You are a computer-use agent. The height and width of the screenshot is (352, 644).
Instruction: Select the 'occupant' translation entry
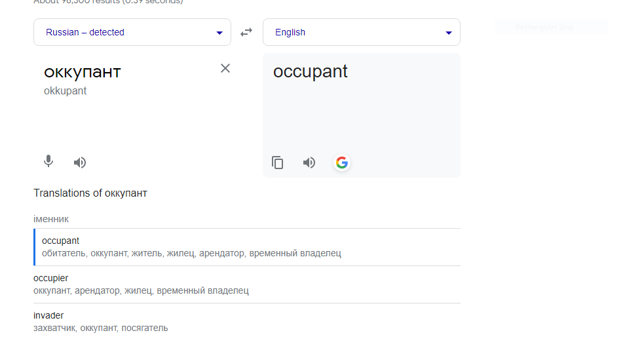60,241
